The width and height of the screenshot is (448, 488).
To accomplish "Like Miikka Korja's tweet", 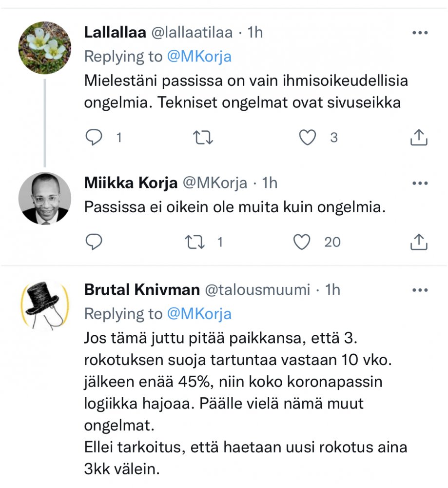I will tap(303, 242).
